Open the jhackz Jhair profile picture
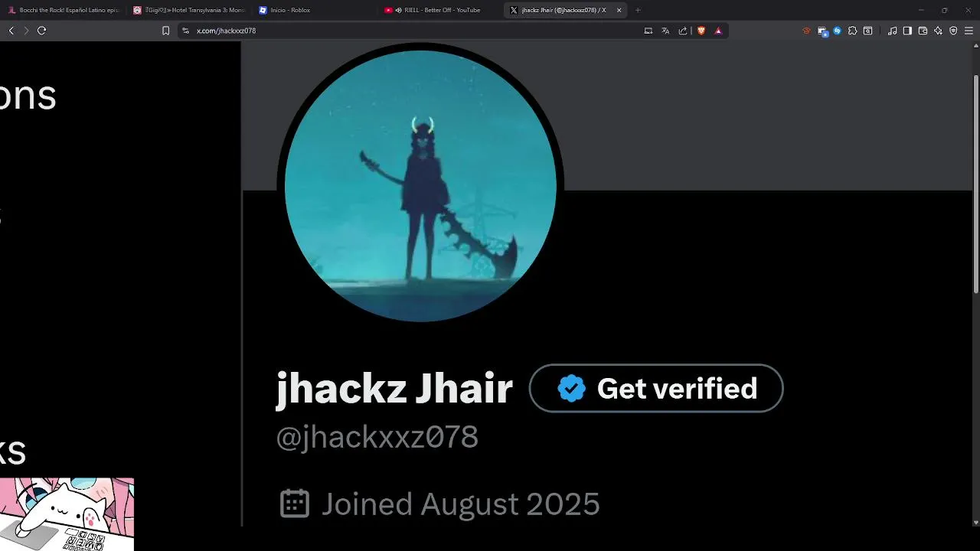Image resolution: width=980 pixels, height=551 pixels. [420, 185]
